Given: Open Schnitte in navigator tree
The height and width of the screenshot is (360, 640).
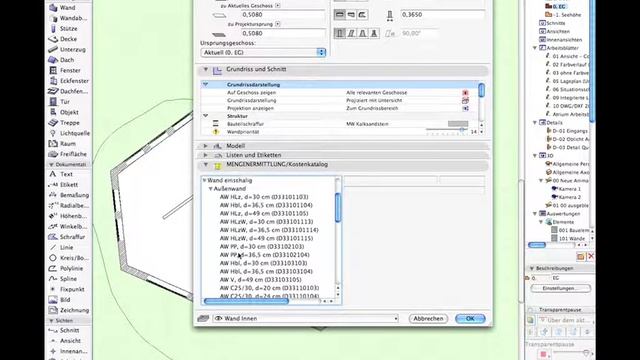Looking at the screenshot, I should (556, 23).
